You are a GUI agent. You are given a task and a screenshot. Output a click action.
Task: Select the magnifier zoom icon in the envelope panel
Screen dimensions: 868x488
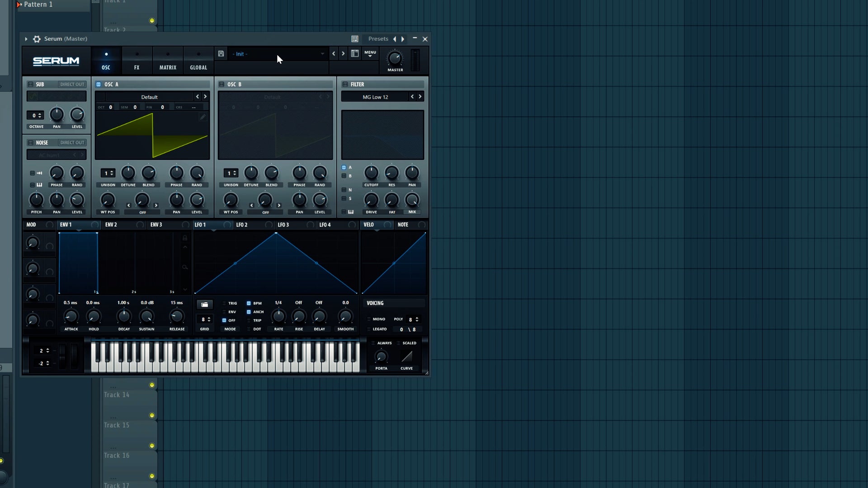pyautogui.click(x=185, y=267)
